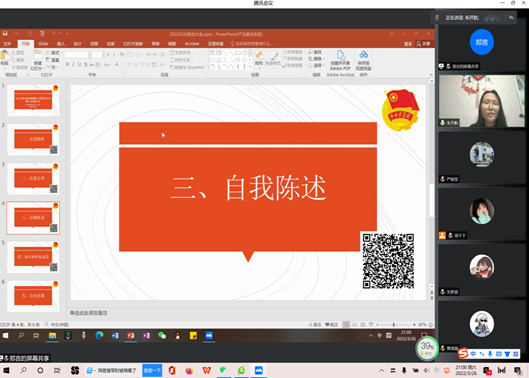This screenshot has width=529, height=378.
Task: Click the Firefox icon in local taskbar
Action: point(189,370)
